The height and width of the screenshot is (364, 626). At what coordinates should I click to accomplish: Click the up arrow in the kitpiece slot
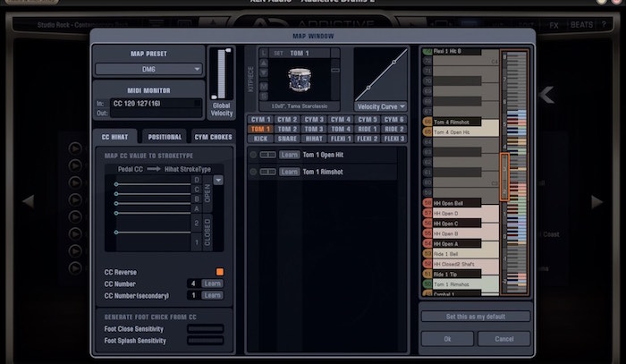(x=264, y=63)
